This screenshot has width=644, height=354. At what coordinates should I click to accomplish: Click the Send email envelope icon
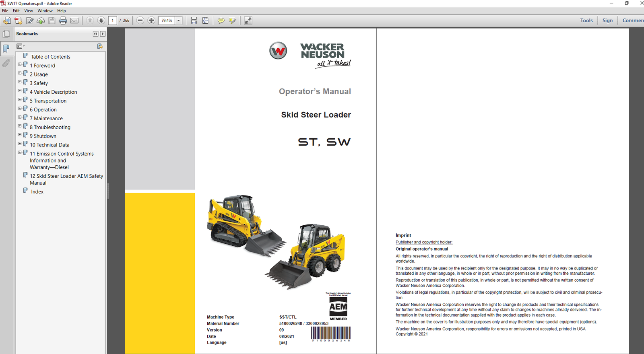[x=74, y=21]
